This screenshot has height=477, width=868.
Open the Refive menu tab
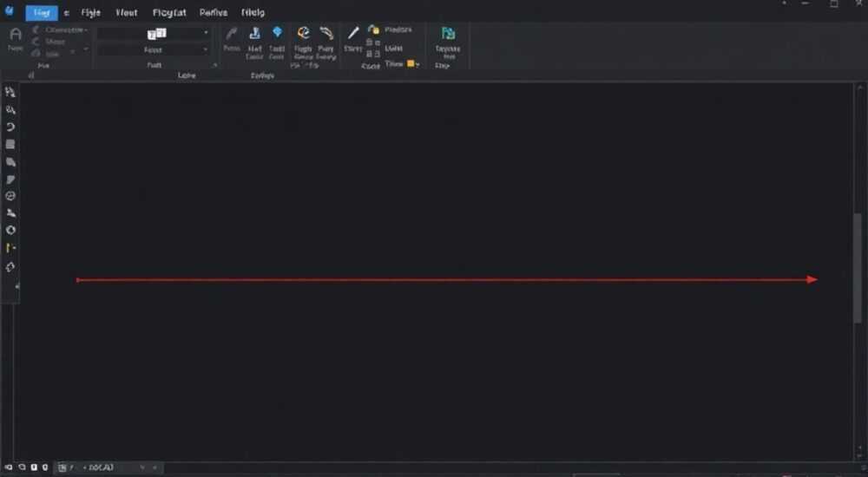point(214,12)
